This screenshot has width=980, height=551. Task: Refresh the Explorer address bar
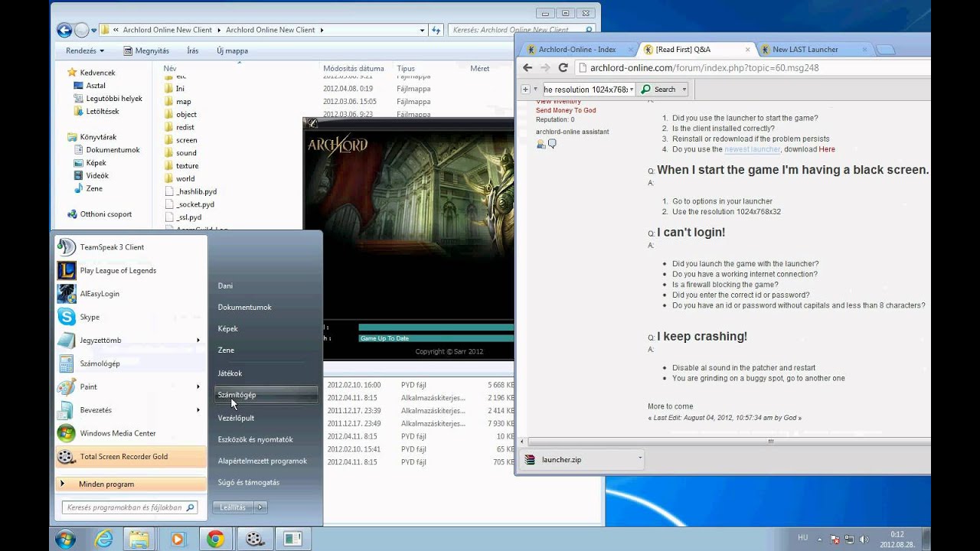[436, 30]
